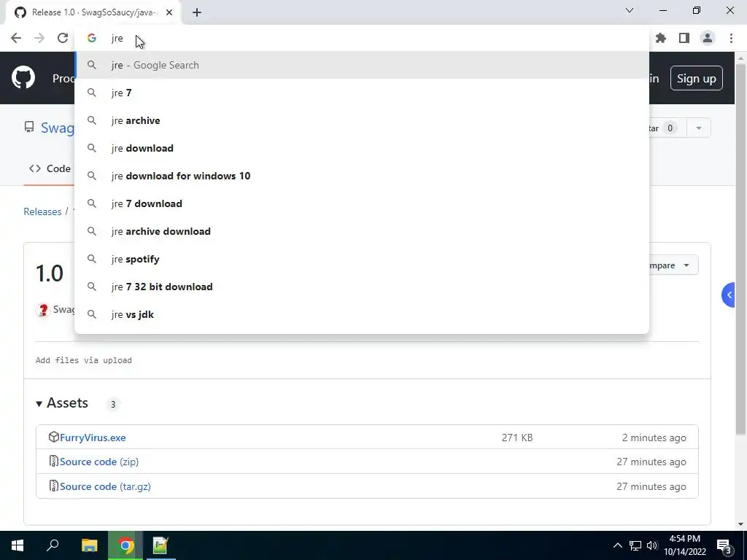This screenshot has height=560, width=747.
Task: Open the Code repository tab
Action: click(50, 168)
